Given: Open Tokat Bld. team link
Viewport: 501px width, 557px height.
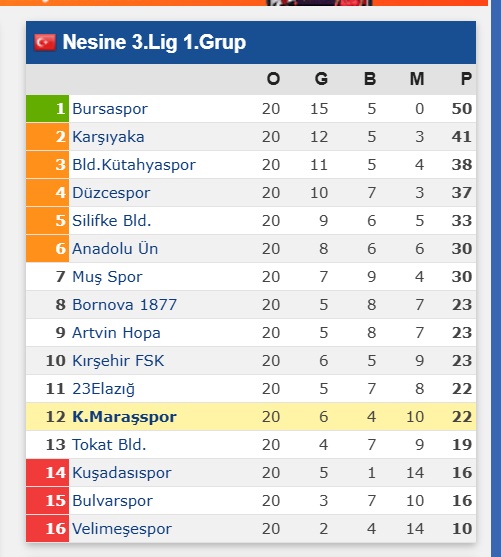Looking at the screenshot, I should coord(109,445).
